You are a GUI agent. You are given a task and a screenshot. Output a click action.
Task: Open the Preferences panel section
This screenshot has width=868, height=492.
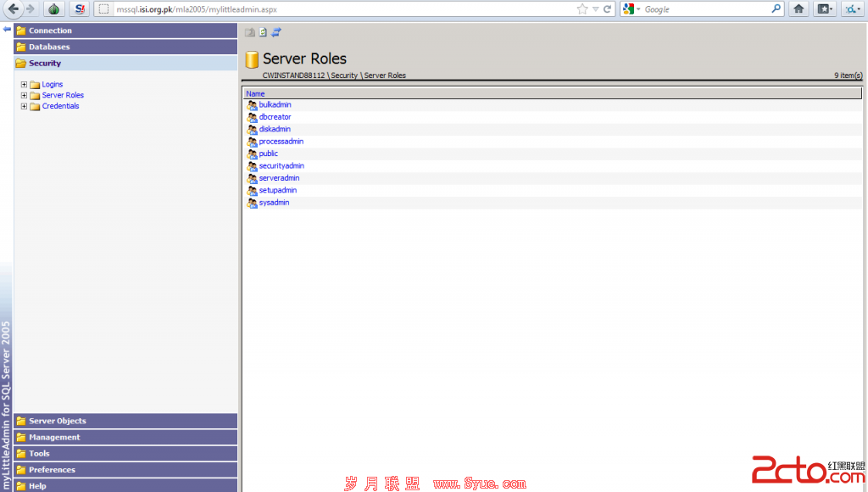pyautogui.click(x=126, y=469)
